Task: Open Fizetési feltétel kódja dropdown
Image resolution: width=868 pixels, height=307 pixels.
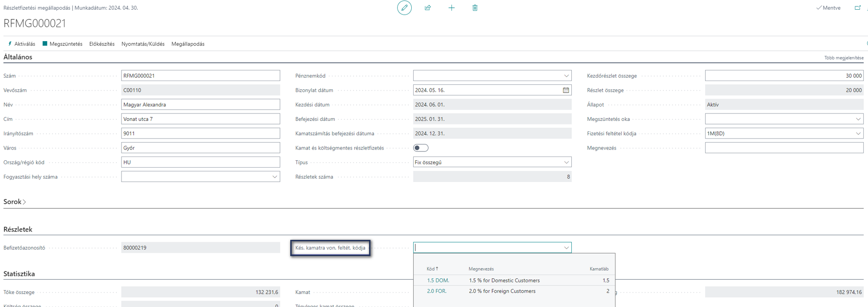Action: click(858, 133)
